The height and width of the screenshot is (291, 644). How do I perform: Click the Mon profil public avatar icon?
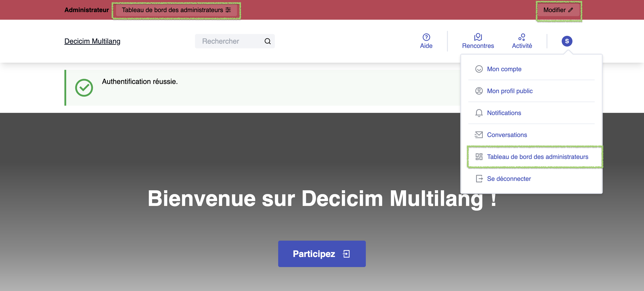[x=479, y=91]
